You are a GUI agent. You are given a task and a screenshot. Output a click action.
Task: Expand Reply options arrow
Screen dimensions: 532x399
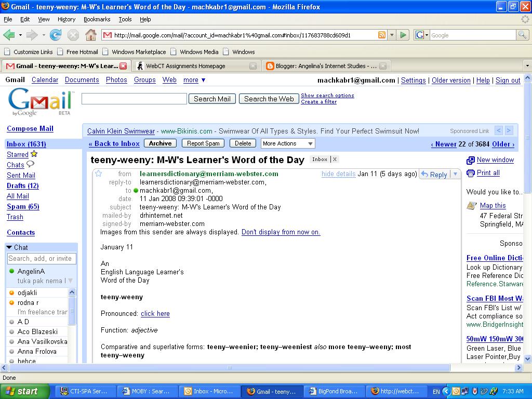[455, 174]
